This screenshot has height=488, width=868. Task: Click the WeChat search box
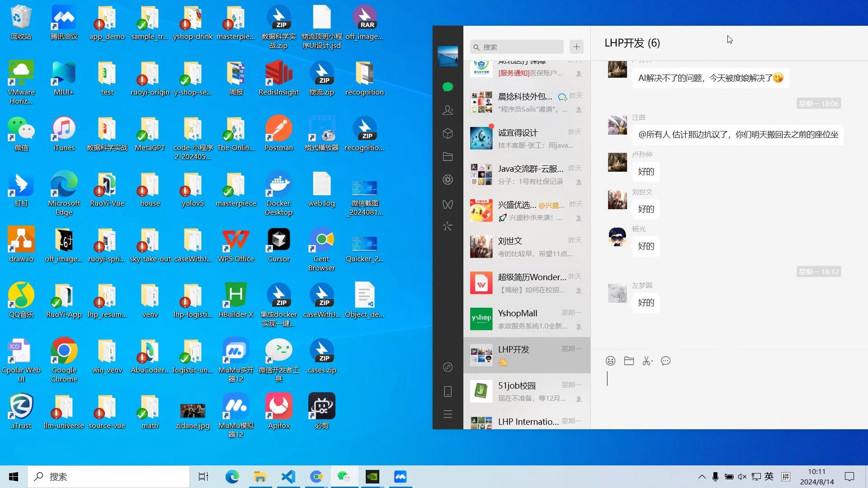click(x=517, y=47)
